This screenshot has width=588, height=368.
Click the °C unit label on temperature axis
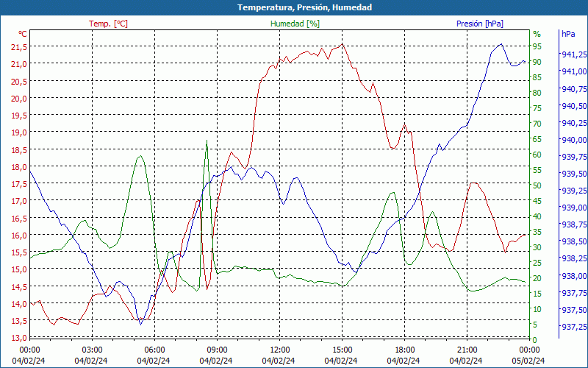[x=23, y=34]
